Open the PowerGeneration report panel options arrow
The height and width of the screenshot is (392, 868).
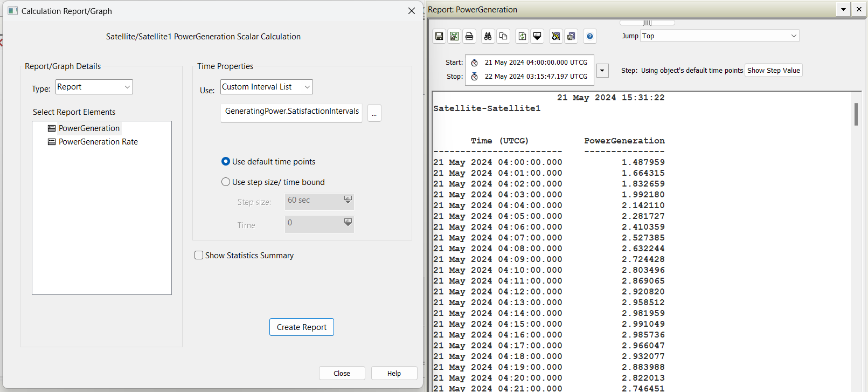coord(843,9)
